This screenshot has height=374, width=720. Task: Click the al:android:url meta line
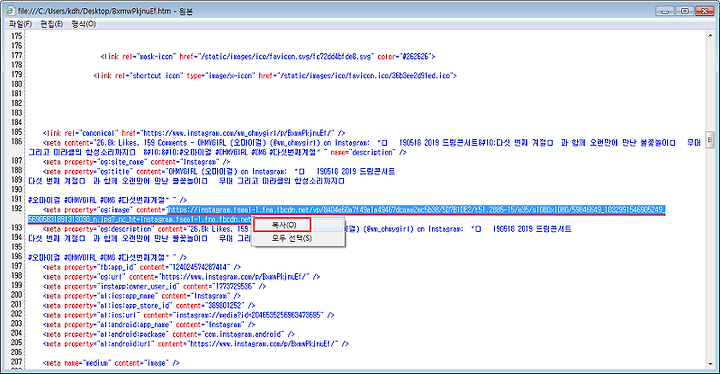[x=196, y=344]
